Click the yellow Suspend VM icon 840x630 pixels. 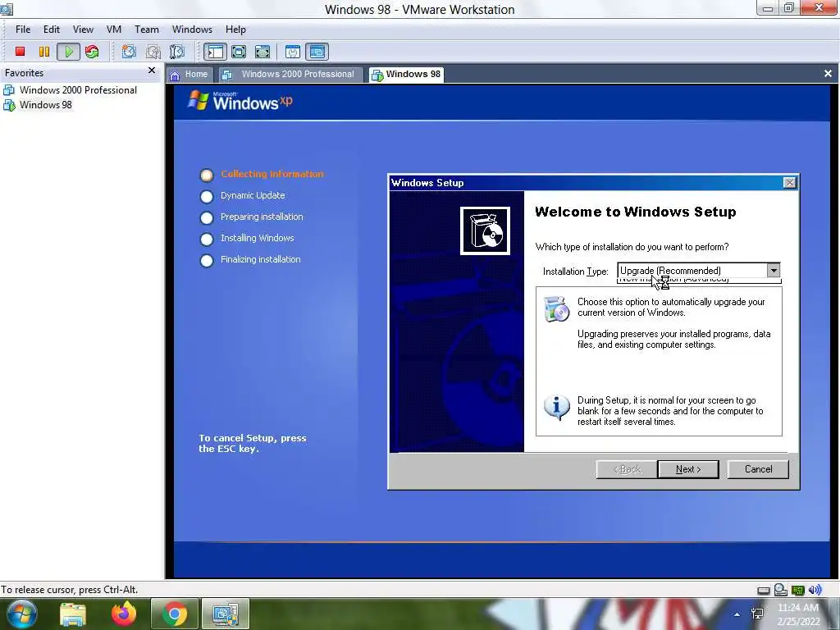click(x=44, y=52)
